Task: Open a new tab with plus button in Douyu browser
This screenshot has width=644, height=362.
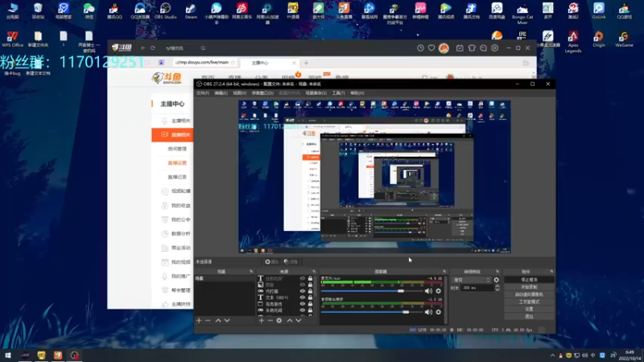Action: pyautogui.click(x=306, y=64)
